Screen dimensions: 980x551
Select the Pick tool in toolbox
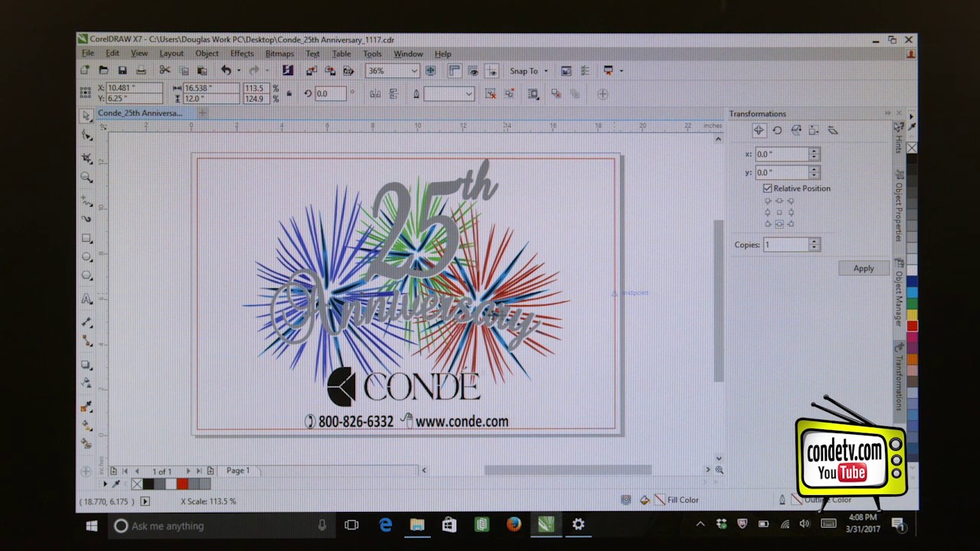click(87, 116)
